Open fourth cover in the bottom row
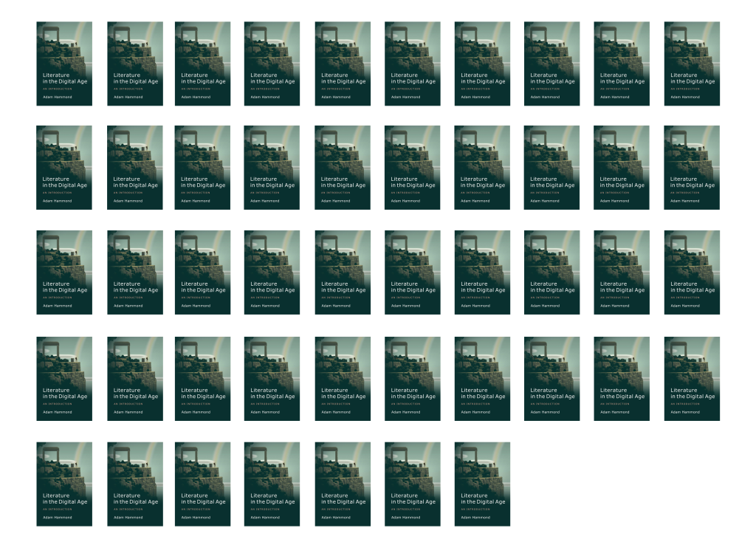Image resolution: width=756 pixels, height=559 pixels. pyautogui.click(x=272, y=484)
